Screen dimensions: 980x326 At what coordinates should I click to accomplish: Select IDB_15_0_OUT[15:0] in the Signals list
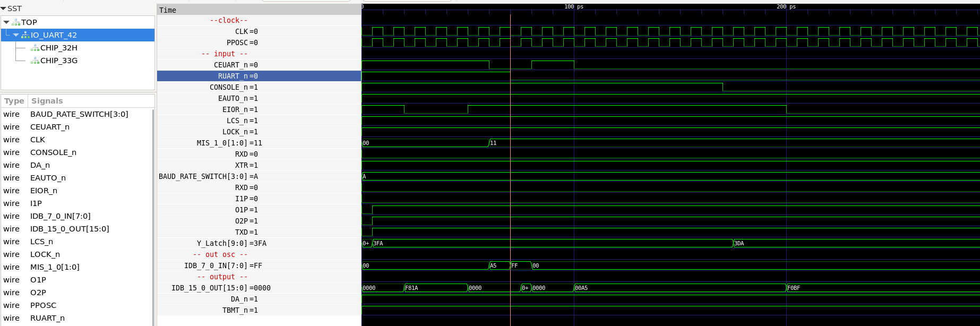(70, 229)
